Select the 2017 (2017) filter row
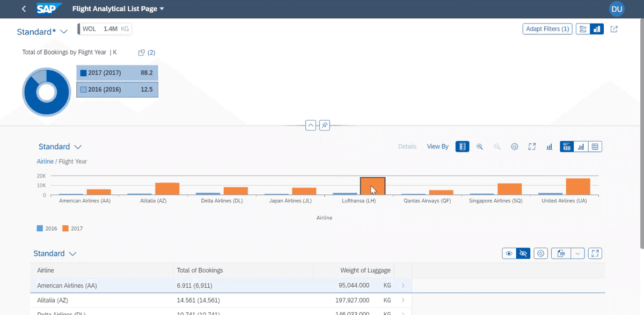The height and width of the screenshot is (315, 644). tap(117, 73)
